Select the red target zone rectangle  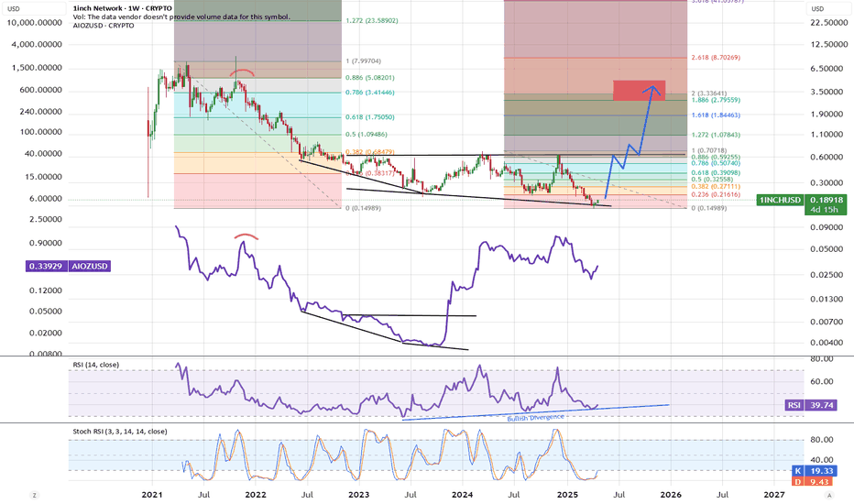coord(639,91)
